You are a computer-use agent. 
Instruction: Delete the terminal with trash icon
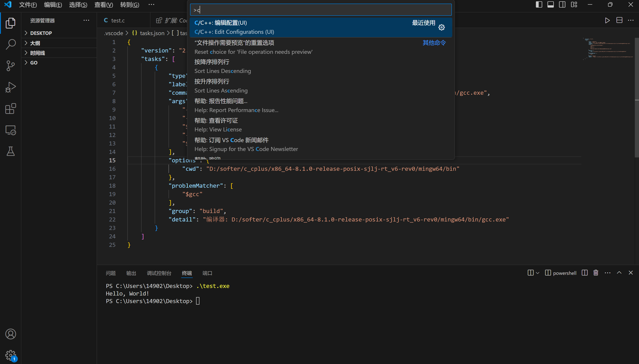point(596,273)
